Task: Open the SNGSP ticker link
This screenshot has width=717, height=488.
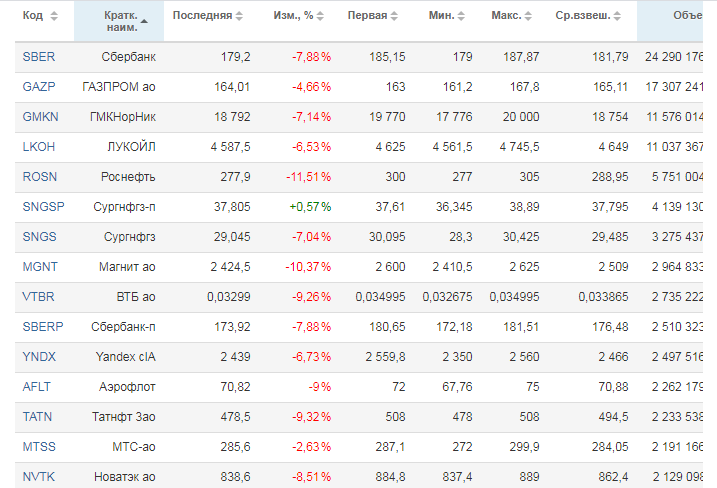Action: pyautogui.click(x=43, y=207)
